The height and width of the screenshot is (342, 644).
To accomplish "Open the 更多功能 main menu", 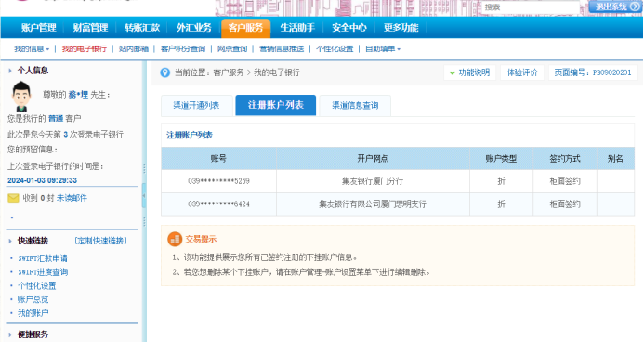I will (401, 28).
